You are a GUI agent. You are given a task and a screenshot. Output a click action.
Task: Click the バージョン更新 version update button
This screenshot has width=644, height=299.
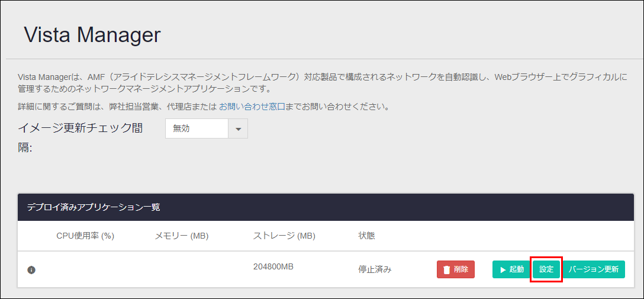[594, 269]
